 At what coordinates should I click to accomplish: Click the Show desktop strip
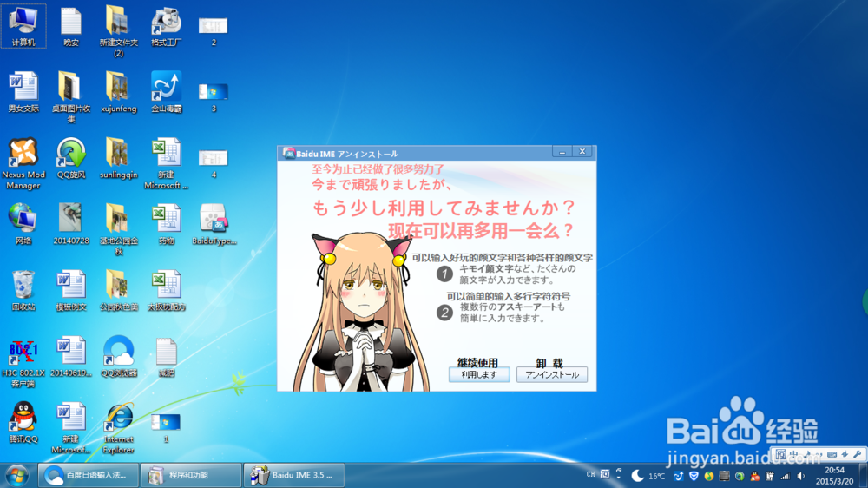(x=864, y=475)
